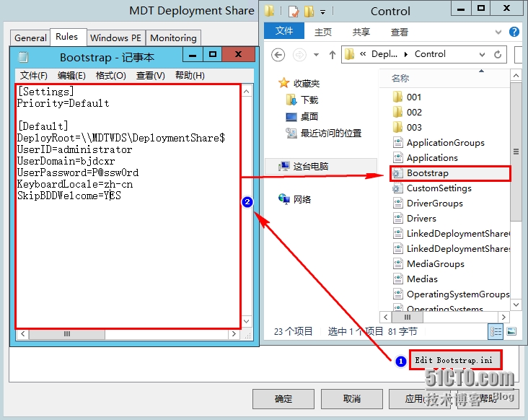Select the CustomSettings file icon

pos(397,188)
